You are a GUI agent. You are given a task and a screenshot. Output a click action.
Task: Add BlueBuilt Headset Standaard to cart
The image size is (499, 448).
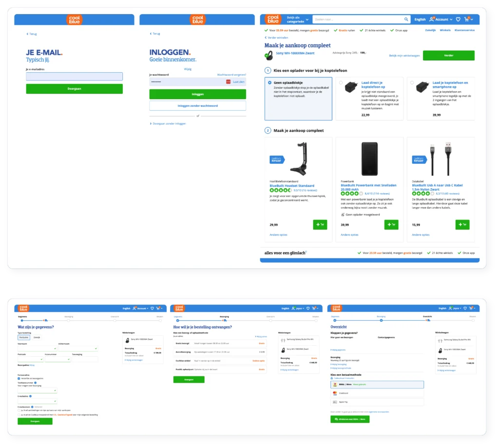pos(320,225)
